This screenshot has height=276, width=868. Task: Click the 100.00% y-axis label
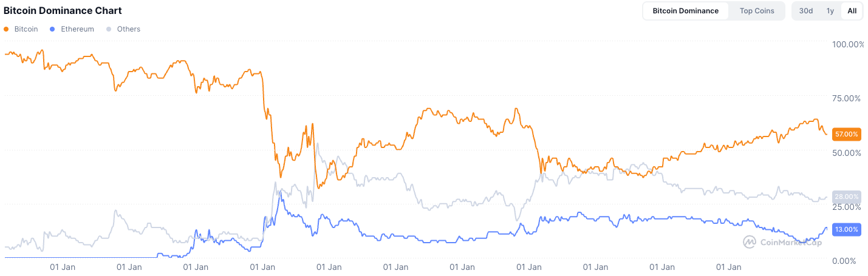pyautogui.click(x=847, y=44)
